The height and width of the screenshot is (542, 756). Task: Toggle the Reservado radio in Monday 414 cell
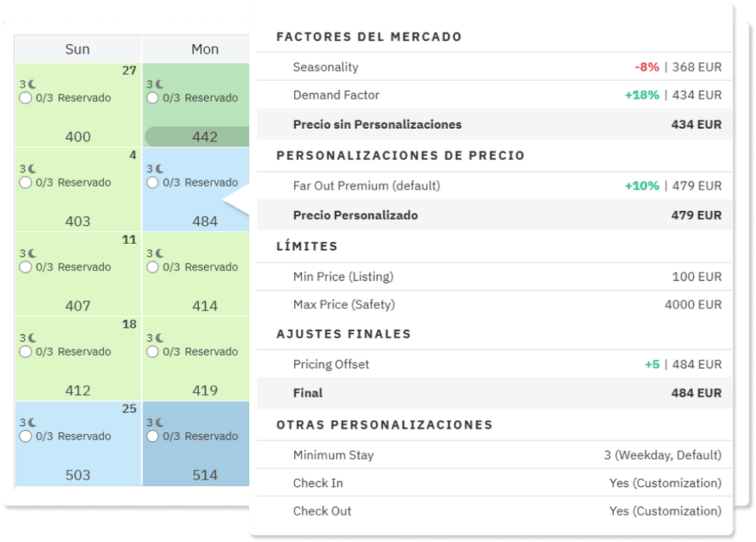[153, 267]
